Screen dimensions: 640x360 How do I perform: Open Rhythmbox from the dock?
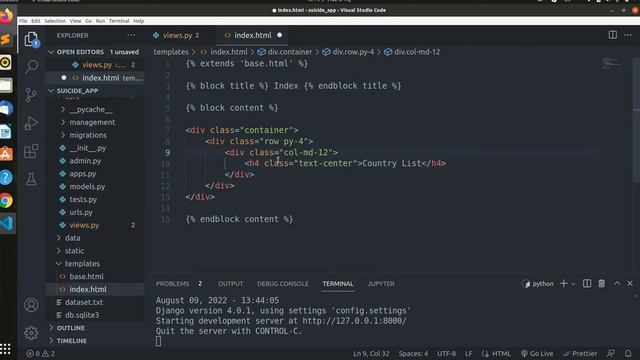tap(6, 62)
